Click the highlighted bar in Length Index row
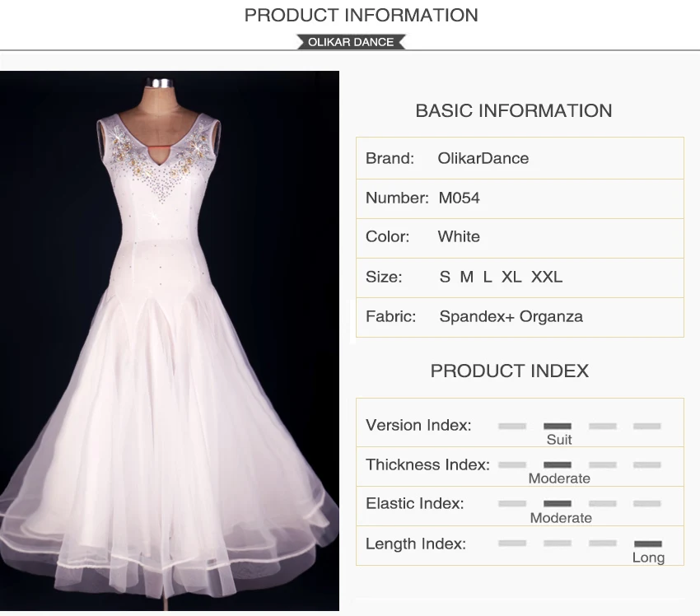The image size is (700, 616). (648, 544)
